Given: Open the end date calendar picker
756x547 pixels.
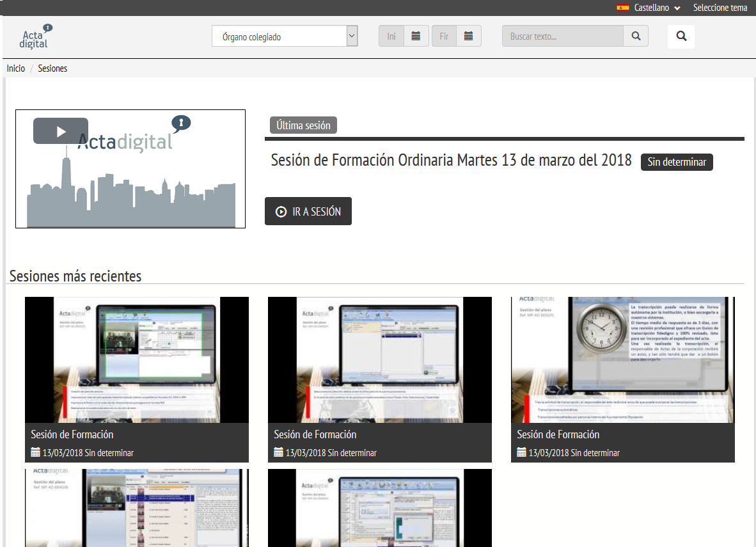Looking at the screenshot, I should 468,36.
